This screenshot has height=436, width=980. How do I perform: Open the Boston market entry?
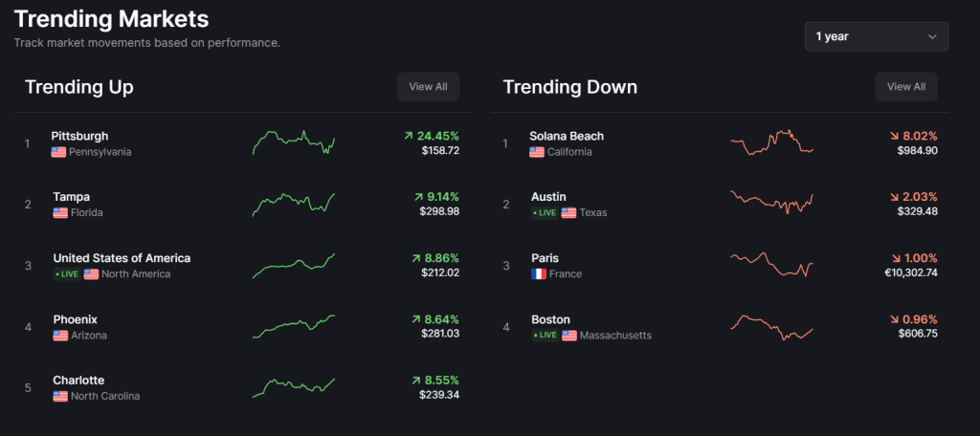pyautogui.click(x=550, y=319)
